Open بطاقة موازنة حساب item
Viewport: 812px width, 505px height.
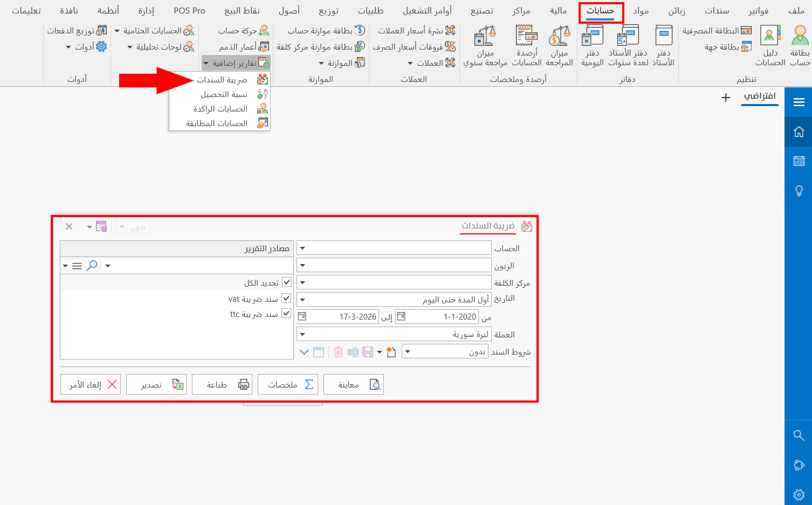pos(326,31)
